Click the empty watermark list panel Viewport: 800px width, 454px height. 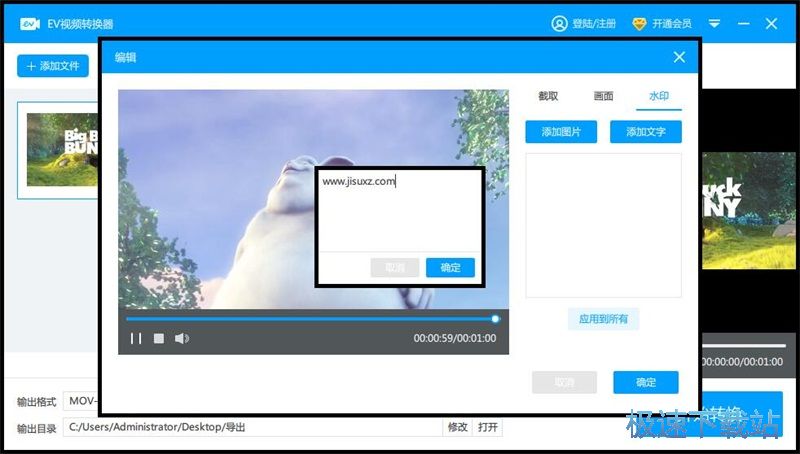604,225
